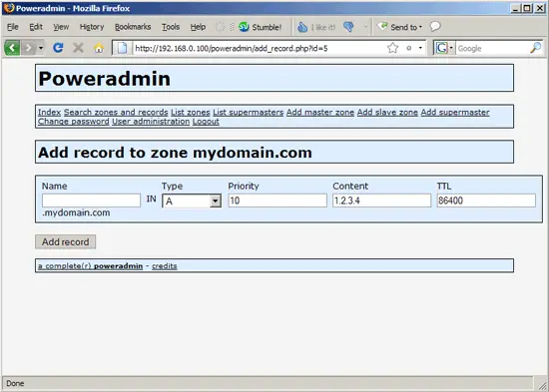Close the Firefox window
Image resolution: width=549 pixels, height=392 pixels.
click(540, 8)
